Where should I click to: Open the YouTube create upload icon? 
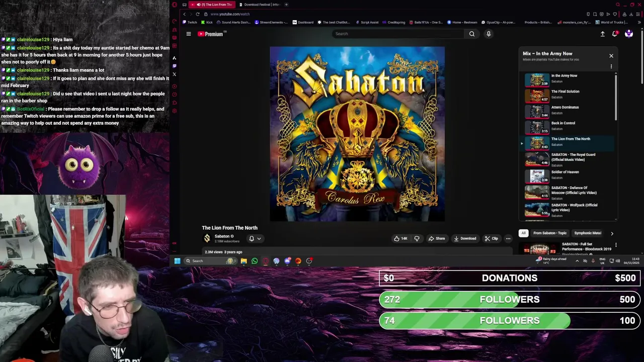pos(602,34)
